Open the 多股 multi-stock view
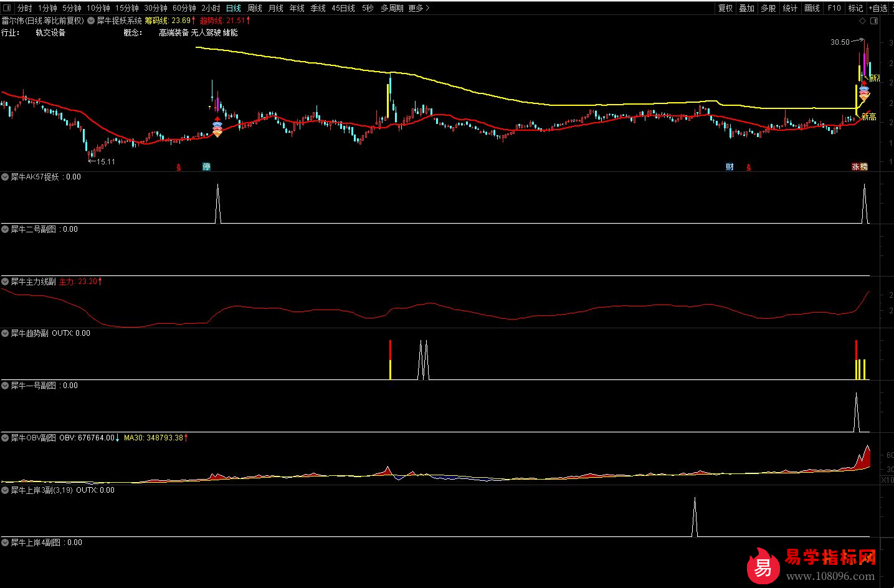 (x=768, y=8)
